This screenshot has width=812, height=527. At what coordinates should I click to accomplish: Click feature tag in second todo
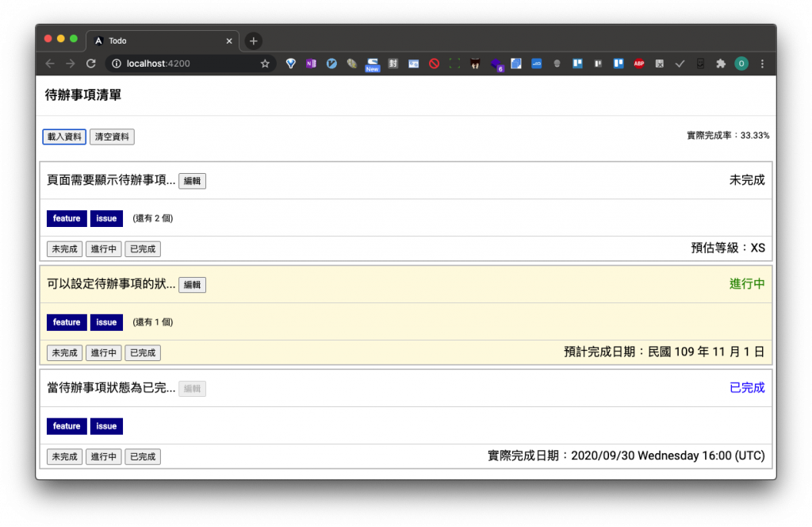click(x=67, y=322)
